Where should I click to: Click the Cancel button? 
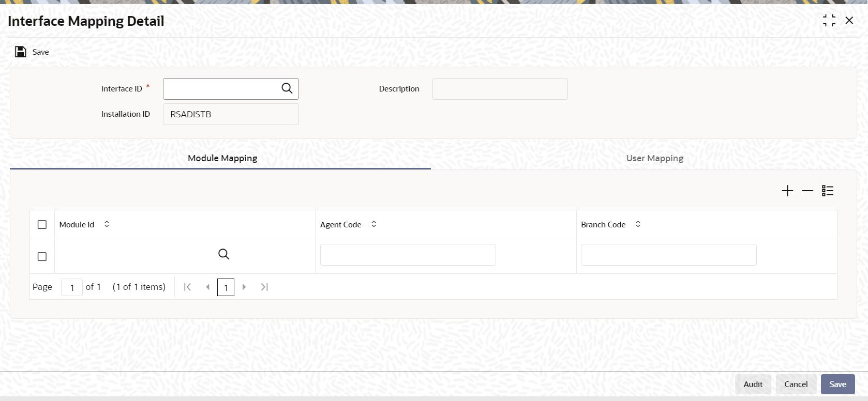click(796, 384)
